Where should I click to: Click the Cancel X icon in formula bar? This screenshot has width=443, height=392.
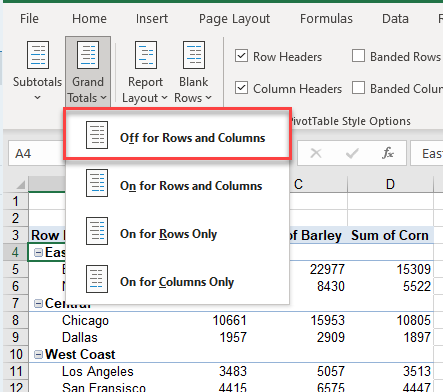click(x=316, y=154)
